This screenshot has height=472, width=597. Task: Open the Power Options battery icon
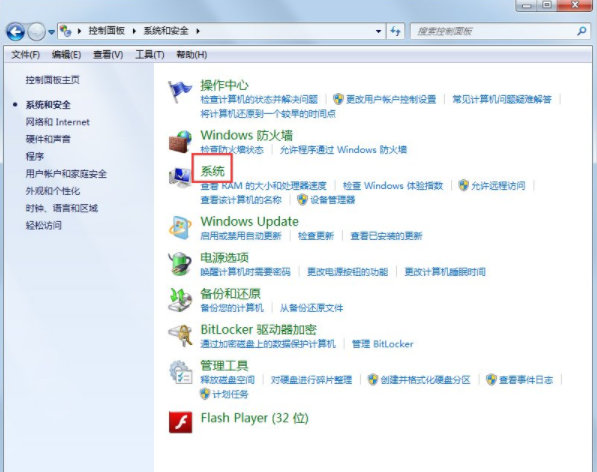pos(180,263)
